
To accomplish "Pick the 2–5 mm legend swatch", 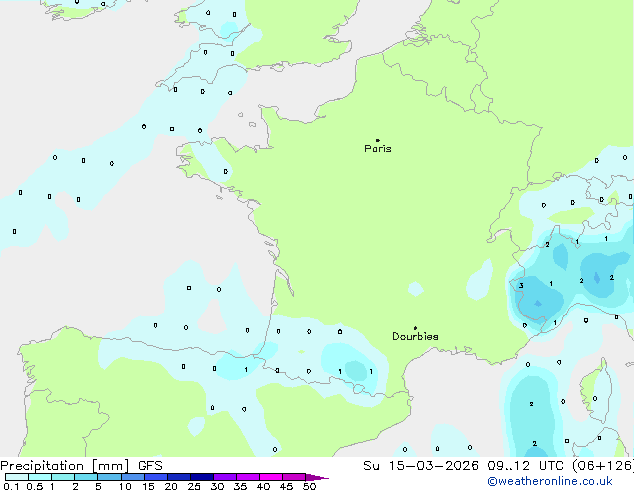I will pos(86,477).
